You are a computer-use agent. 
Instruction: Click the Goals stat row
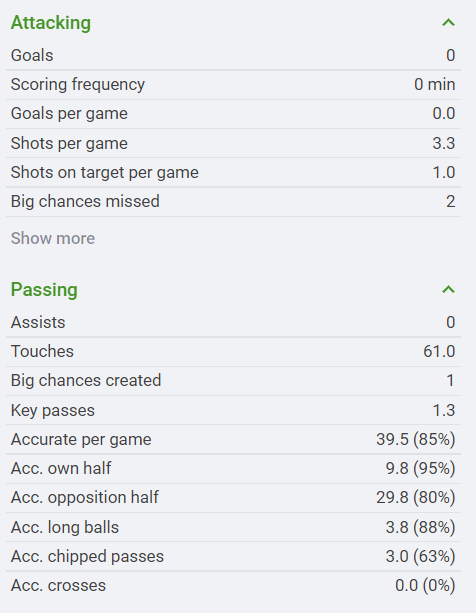[233, 56]
